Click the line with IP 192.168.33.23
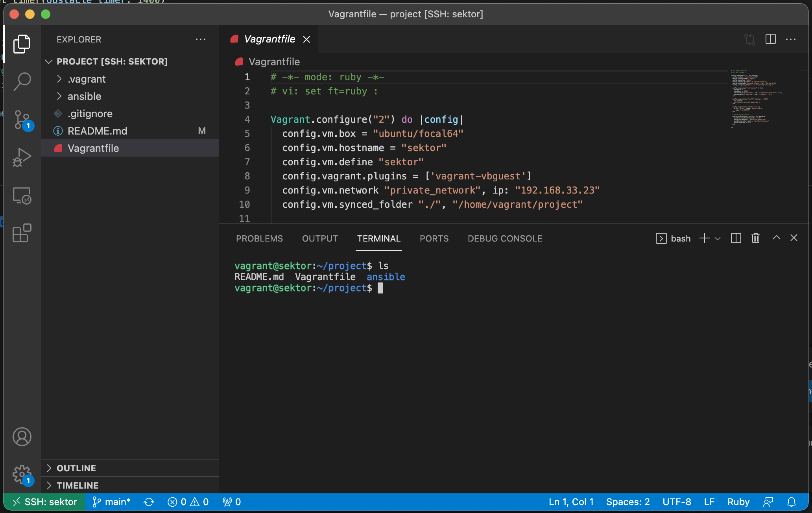The image size is (812, 513). coord(441,190)
